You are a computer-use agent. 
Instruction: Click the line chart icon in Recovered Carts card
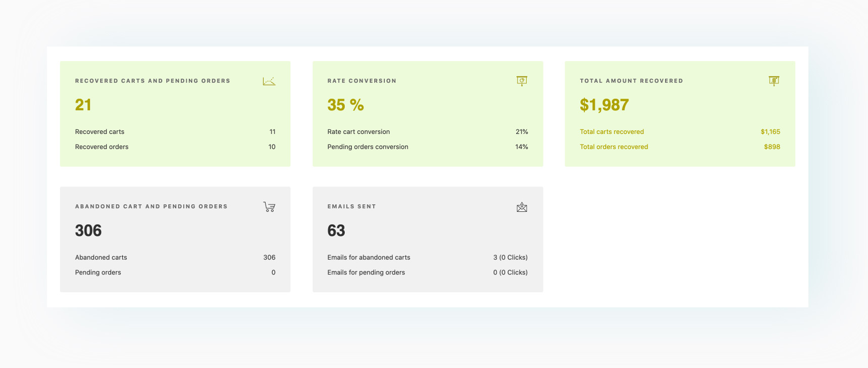(269, 81)
